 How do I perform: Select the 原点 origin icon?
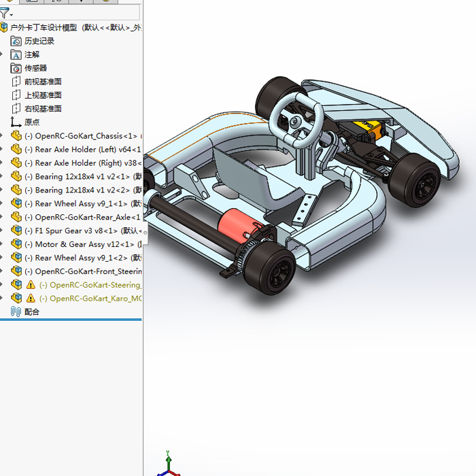coord(16,122)
